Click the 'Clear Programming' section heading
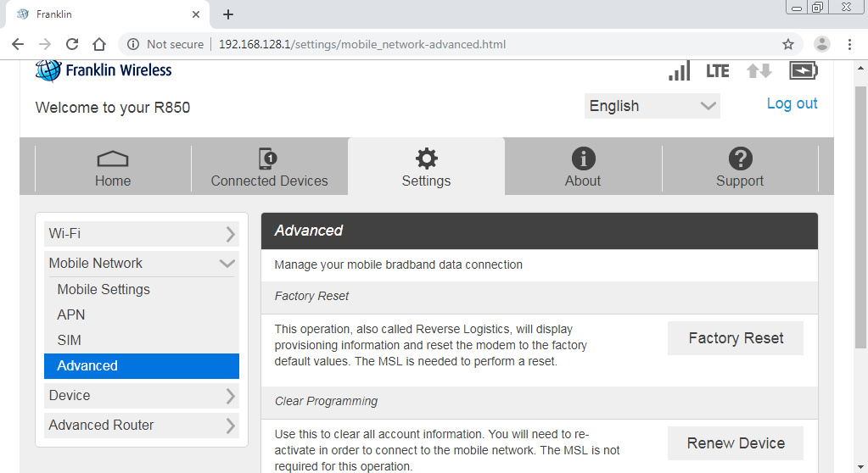Screen dimensions: 868x473 click(x=326, y=402)
